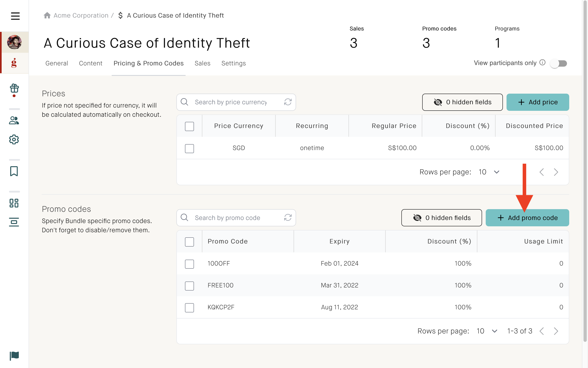Switch to the Sales tab
Viewport: 588px width, 368px height.
click(202, 63)
